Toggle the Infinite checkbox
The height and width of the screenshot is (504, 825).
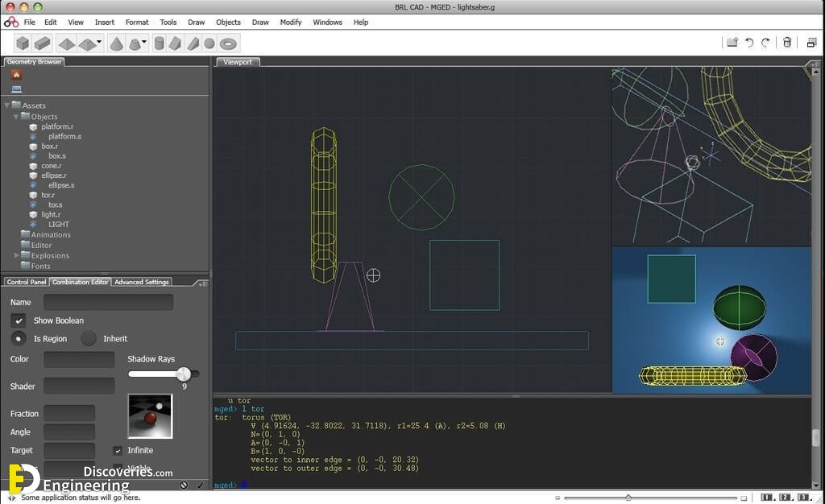click(118, 450)
